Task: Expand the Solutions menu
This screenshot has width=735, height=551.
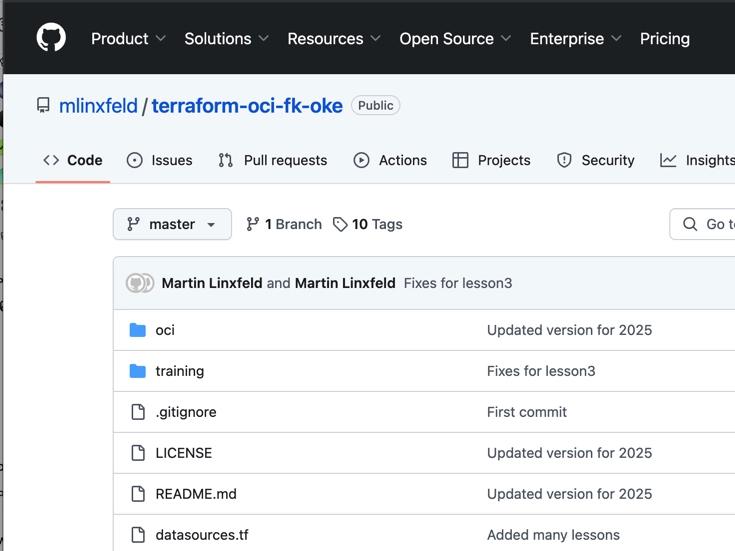Action: (x=226, y=38)
